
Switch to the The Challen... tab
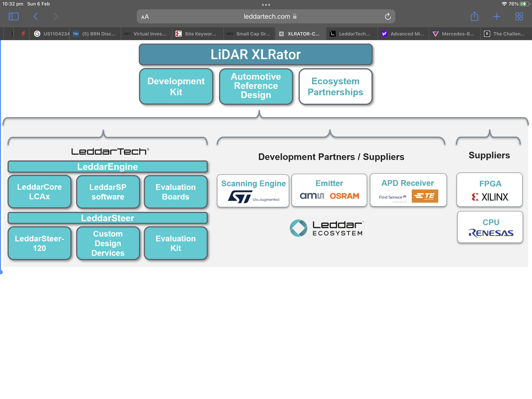click(x=506, y=34)
